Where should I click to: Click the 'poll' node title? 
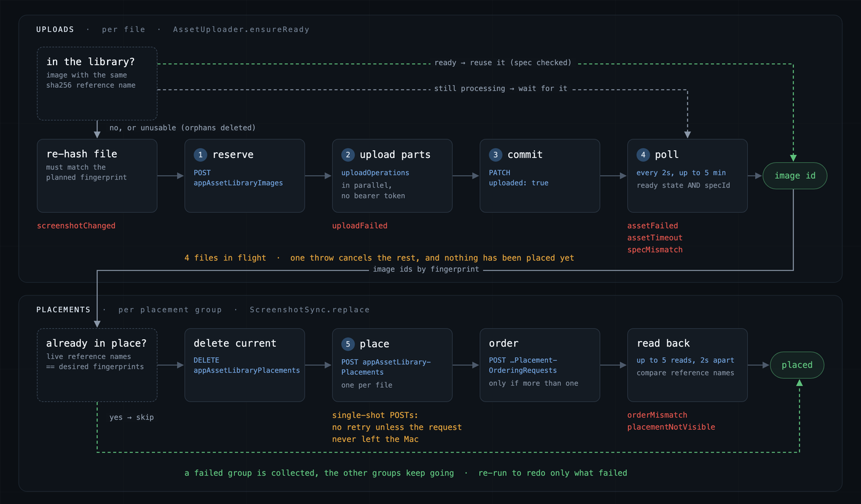[x=667, y=155]
